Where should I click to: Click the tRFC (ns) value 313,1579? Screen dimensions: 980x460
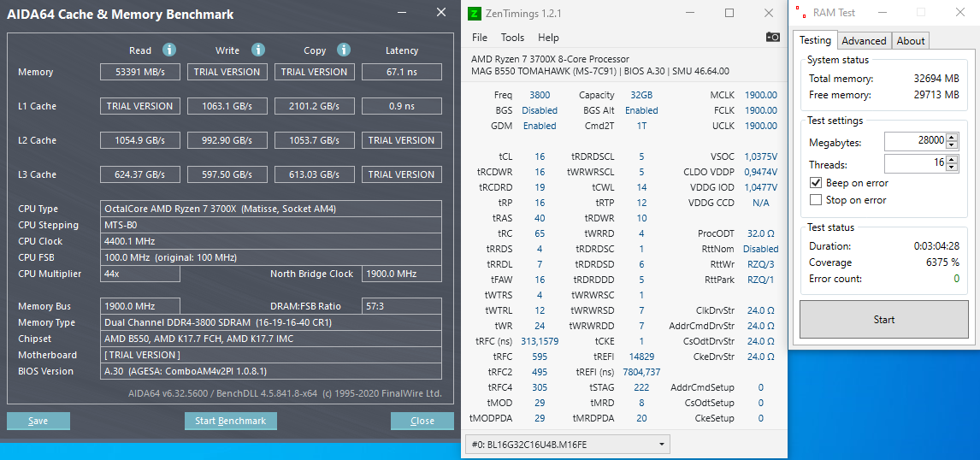[539, 341]
